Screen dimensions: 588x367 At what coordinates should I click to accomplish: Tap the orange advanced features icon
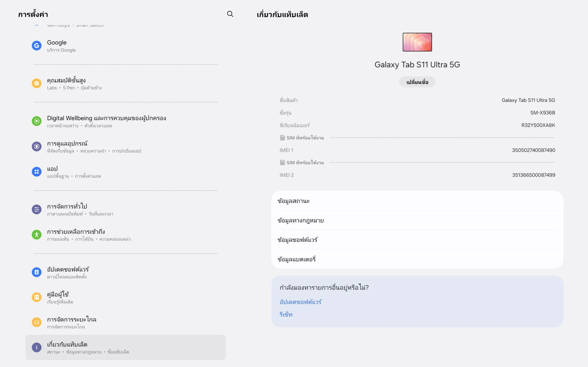click(37, 83)
